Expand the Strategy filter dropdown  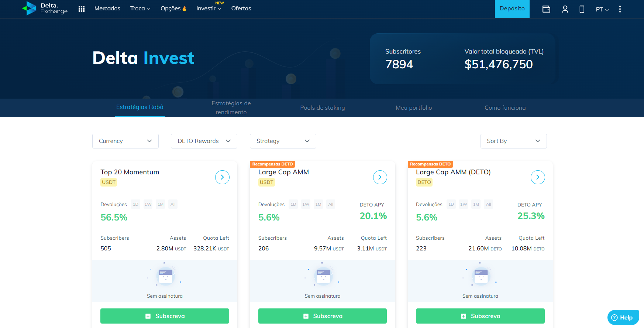283,141
